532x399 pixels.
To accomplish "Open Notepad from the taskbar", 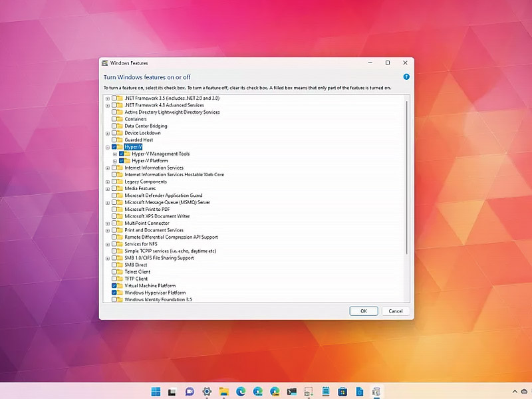I will [x=325, y=392].
